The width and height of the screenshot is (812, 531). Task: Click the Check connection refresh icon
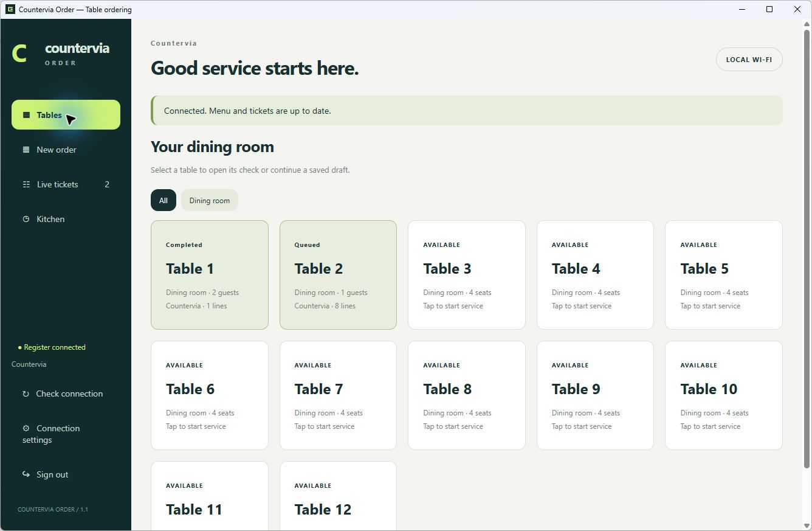click(26, 394)
